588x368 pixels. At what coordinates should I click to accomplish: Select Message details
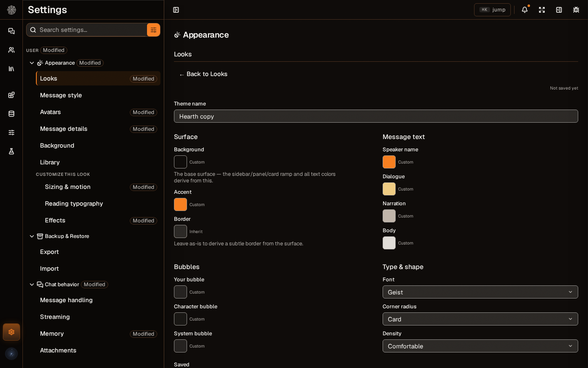(98, 129)
